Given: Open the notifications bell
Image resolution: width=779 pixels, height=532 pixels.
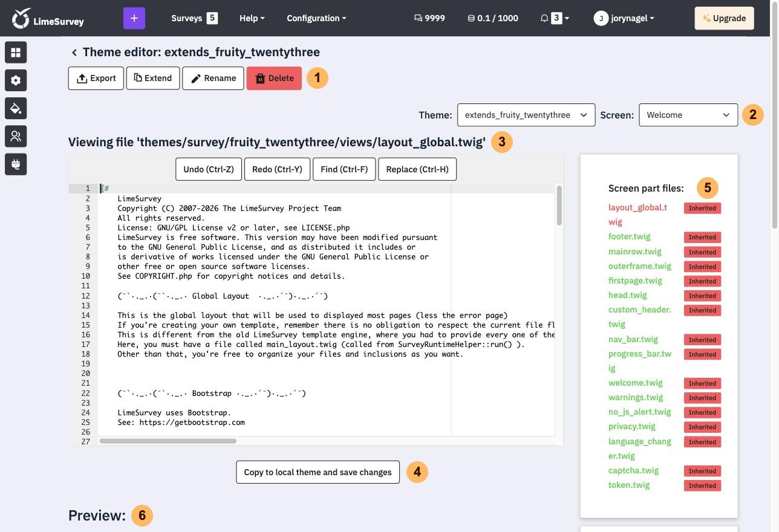Looking at the screenshot, I should pyautogui.click(x=544, y=18).
